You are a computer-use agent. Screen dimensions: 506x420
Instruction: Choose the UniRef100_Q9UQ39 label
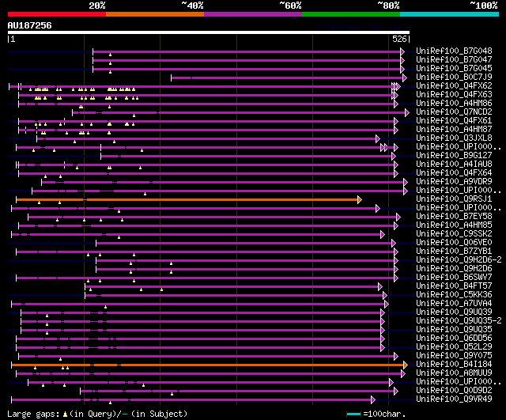(454, 312)
